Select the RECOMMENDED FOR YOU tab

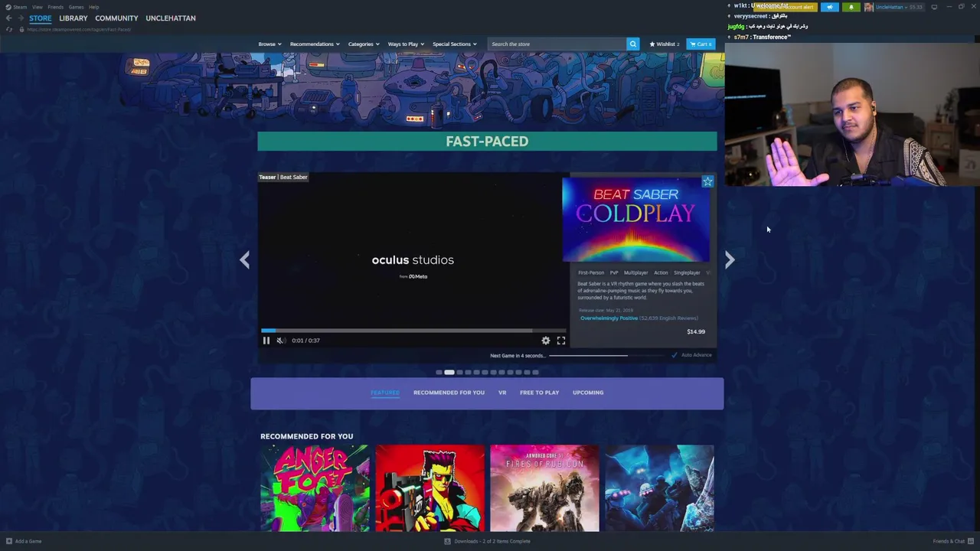pos(449,393)
